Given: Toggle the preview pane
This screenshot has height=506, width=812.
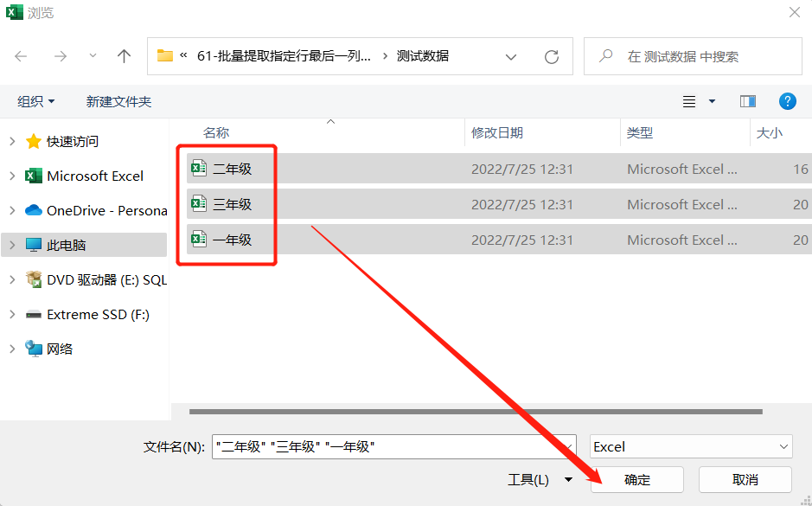Looking at the screenshot, I should 748,101.
